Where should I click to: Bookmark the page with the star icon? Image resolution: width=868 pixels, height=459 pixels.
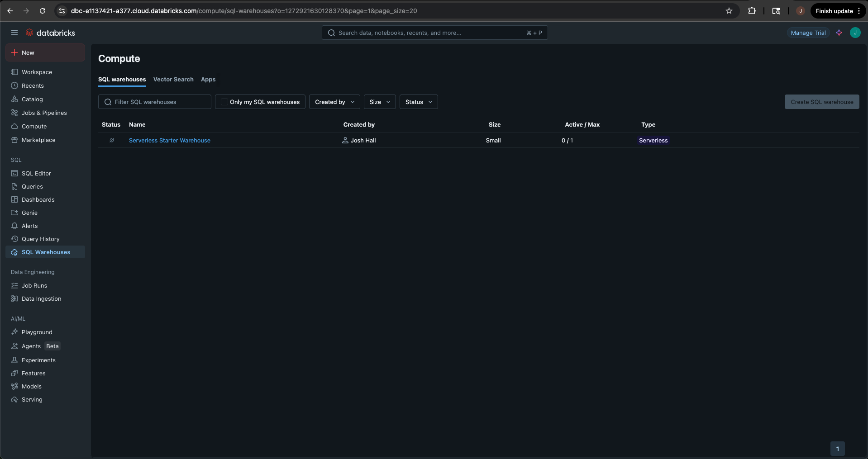point(729,11)
